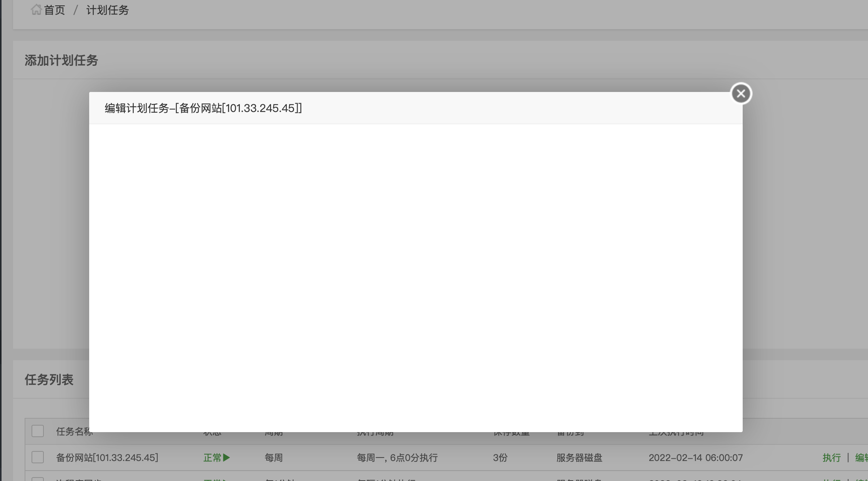The image size is (868, 481).
Task: Click 执行 for the 备份网站 task
Action: click(x=831, y=458)
